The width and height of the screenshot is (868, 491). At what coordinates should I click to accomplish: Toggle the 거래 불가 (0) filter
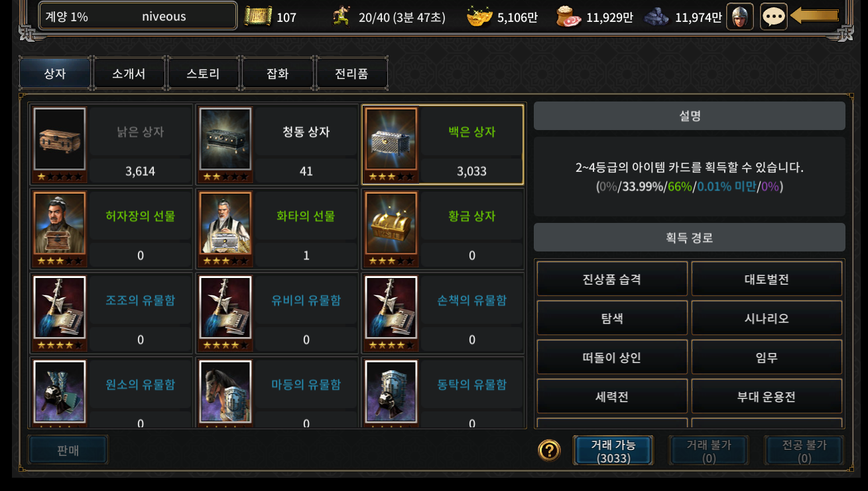(x=709, y=451)
